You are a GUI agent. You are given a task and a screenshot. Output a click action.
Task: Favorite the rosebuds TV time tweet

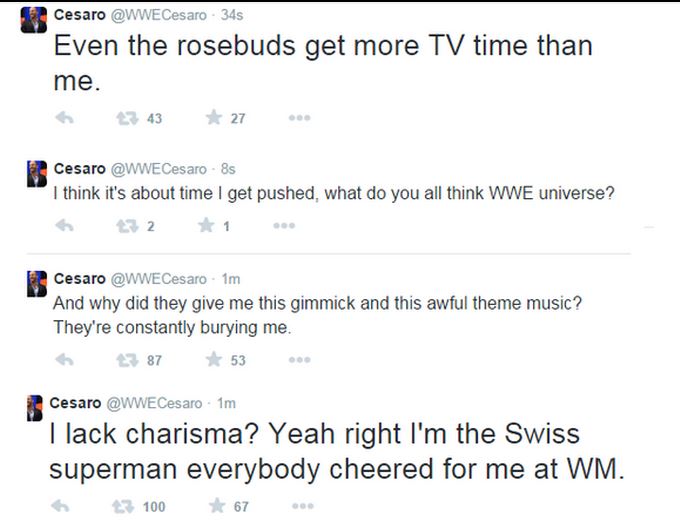[x=212, y=118]
